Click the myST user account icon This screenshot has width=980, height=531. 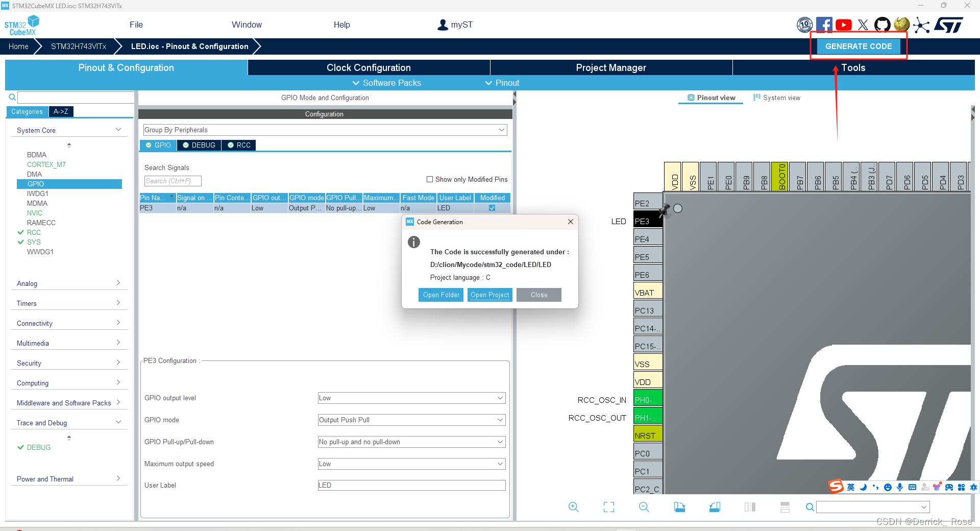click(x=443, y=25)
